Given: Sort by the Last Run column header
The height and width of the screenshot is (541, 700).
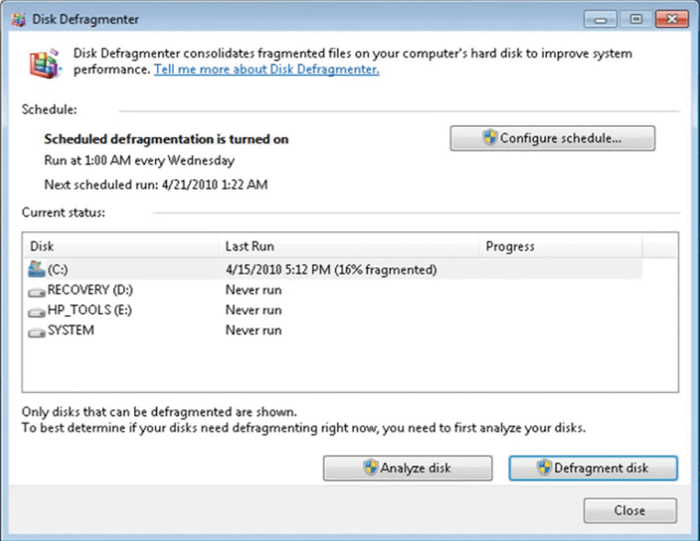Looking at the screenshot, I should click(x=350, y=246).
